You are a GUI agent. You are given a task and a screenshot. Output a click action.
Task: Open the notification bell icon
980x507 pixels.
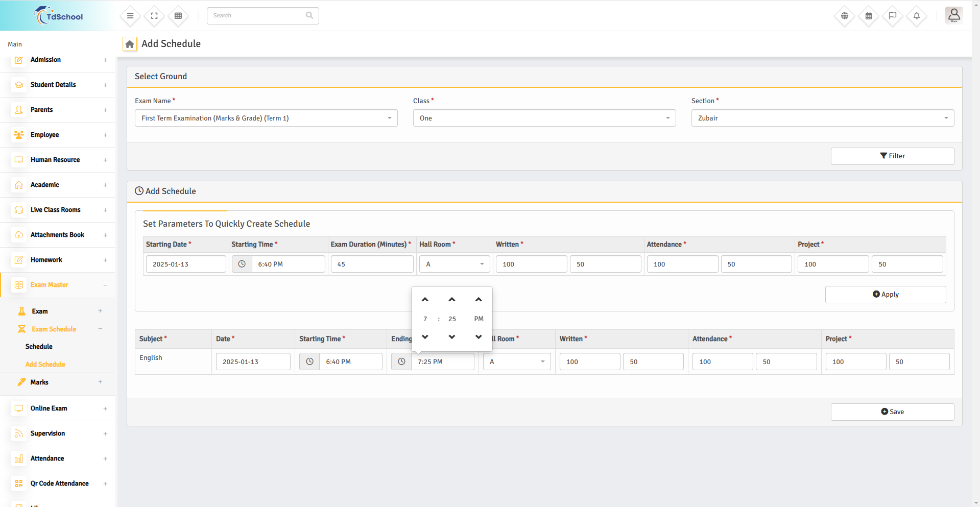[917, 16]
